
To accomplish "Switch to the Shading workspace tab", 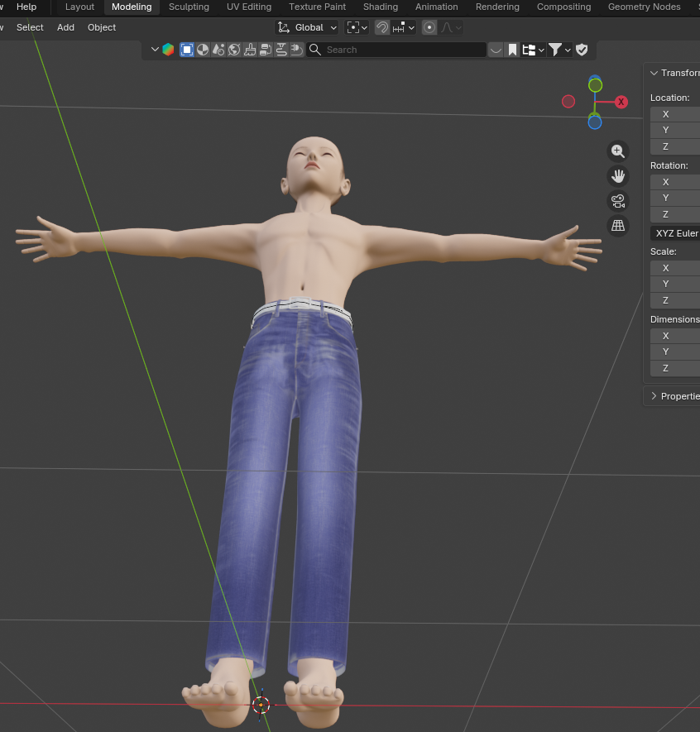I will (x=381, y=7).
